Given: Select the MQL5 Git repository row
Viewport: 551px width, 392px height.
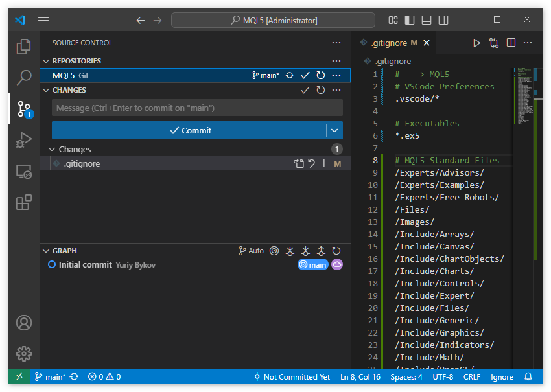Looking at the screenshot, I should point(195,75).
